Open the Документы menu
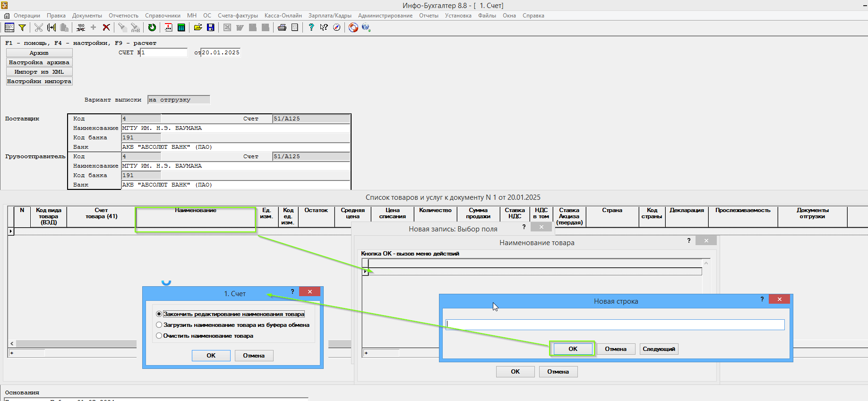Image resolution: width=868 pixels, height=401 pixels. (x=87, y=16)
